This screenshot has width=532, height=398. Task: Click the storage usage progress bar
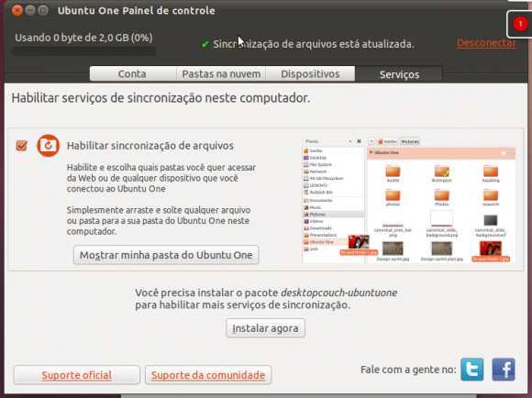pos(83,51)
